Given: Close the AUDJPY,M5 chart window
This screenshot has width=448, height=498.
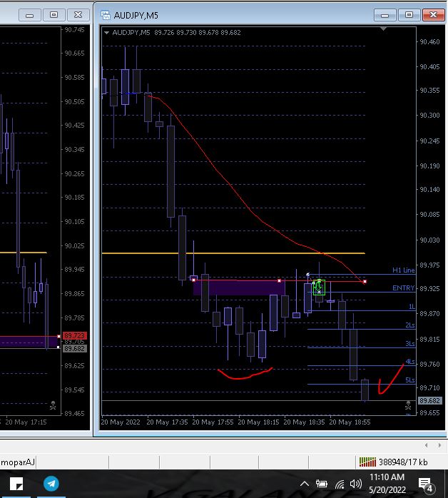Looking at the screenshot, I should (434, 15).
